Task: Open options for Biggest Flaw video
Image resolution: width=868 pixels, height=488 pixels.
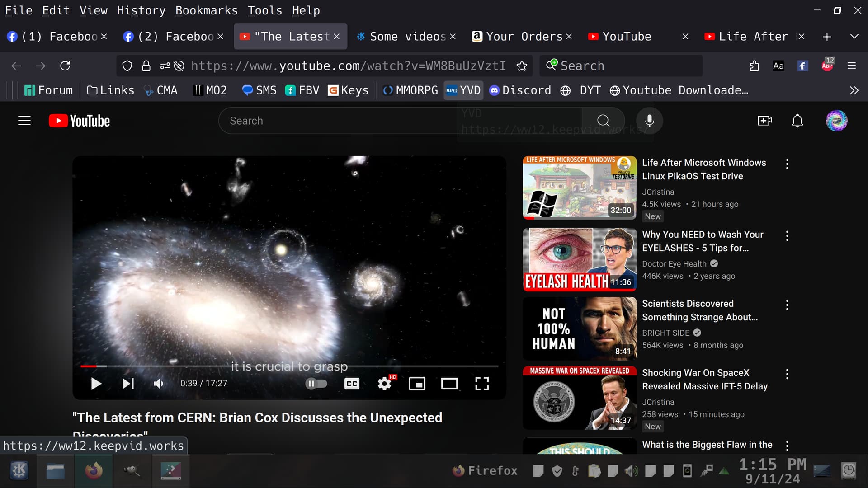Action: (x=787, y=446)
